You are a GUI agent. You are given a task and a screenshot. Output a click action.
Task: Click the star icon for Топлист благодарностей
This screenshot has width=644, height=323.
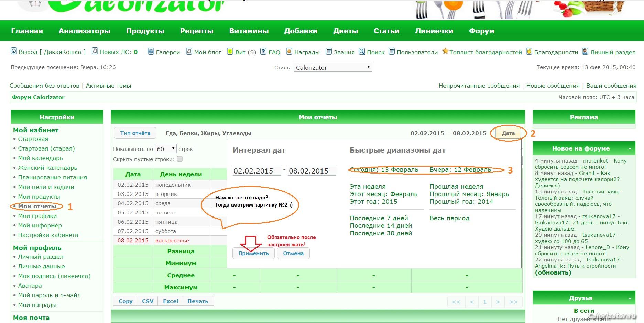(x=445, y=52)
